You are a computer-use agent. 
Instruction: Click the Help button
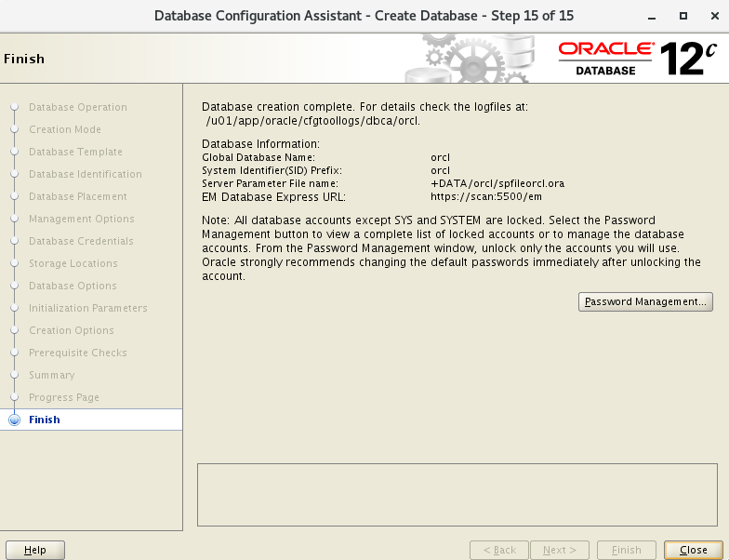pos(34,550)
